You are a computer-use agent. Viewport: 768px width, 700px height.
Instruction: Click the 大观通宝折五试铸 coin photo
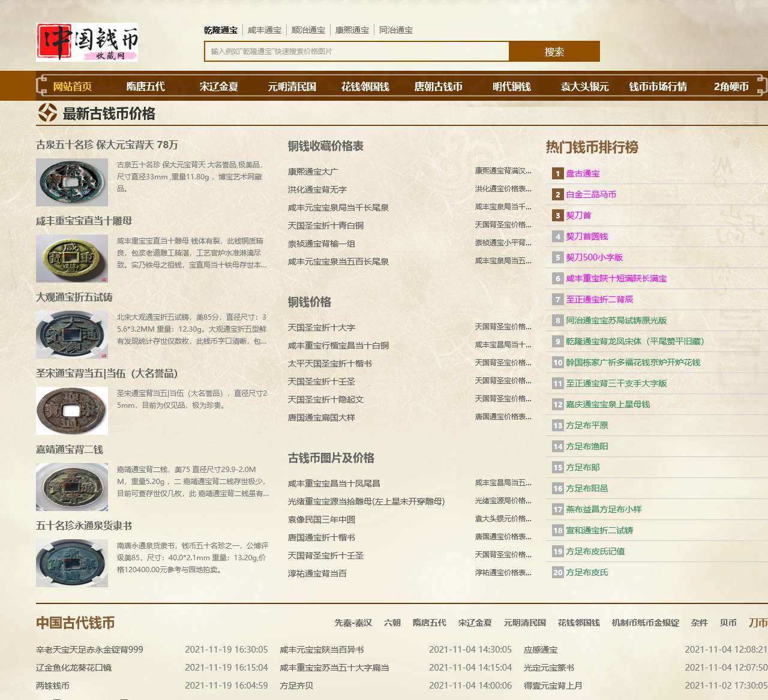pos(72,335)
